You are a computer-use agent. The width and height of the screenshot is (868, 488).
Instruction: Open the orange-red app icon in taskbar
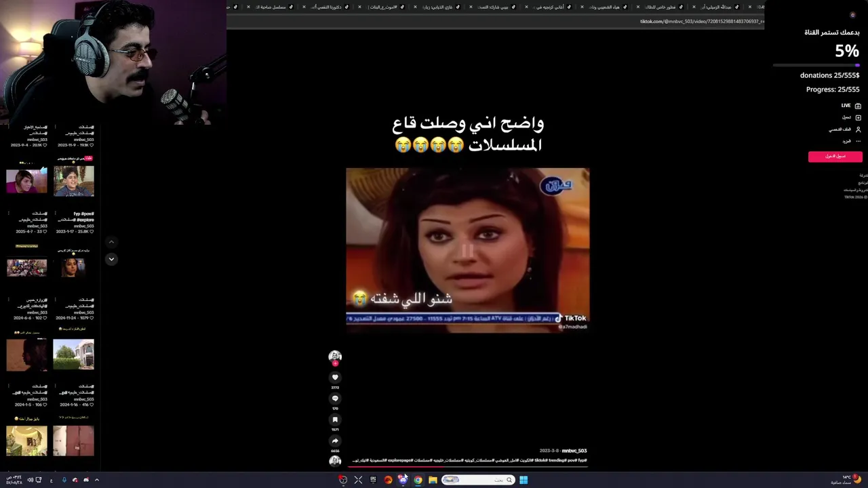(x=388, y=480)
